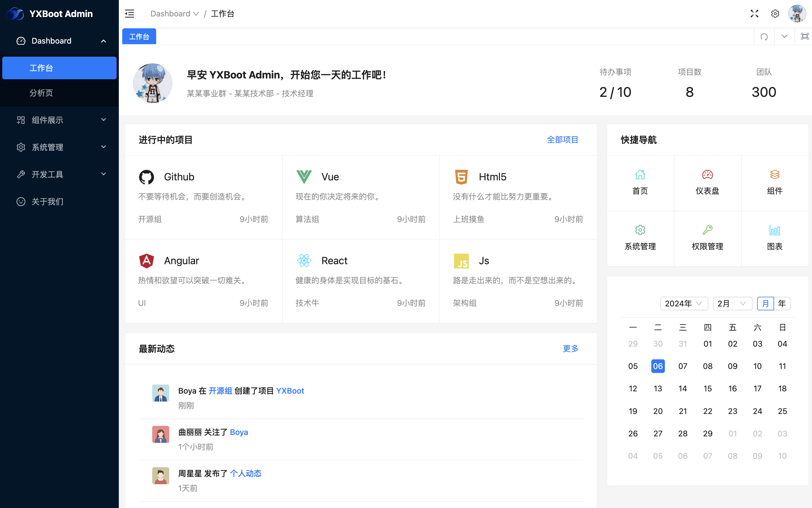Click the fullscreen icon in the top bar
This screenshot has height=508, width=812.
(754, 13)
